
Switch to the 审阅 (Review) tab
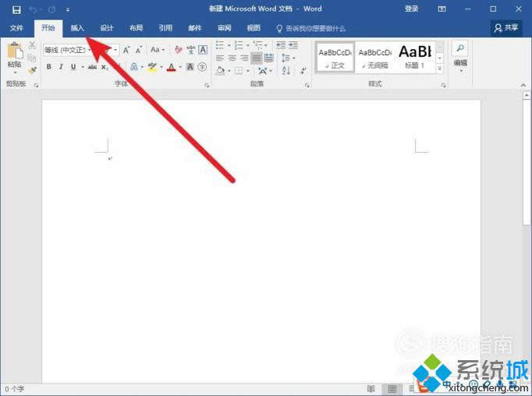(225, 28)
